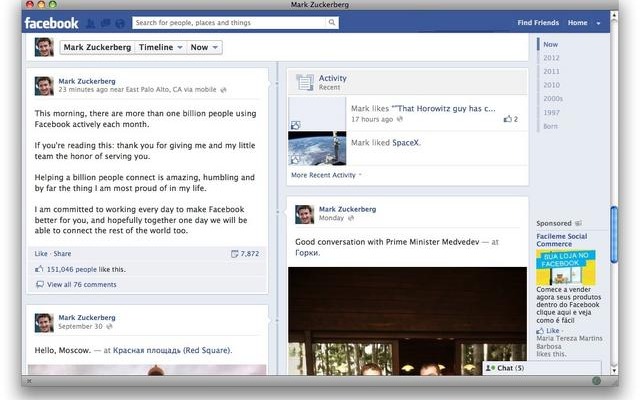Click Mark Zuckerberg profile thumbnail in timeline header
Viewport: 640px width, 400px height.
click(44, 47)
